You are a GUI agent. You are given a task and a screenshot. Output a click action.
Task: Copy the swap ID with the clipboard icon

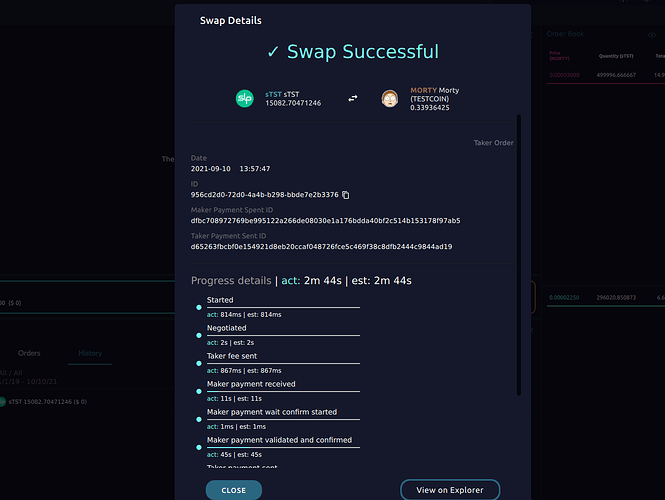pos(346,195)
